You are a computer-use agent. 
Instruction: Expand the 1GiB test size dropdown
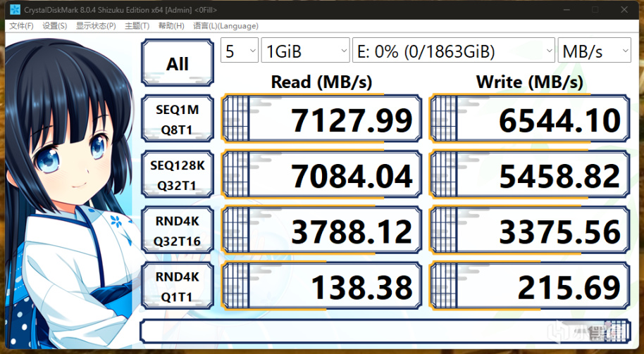tap(305, 51)
